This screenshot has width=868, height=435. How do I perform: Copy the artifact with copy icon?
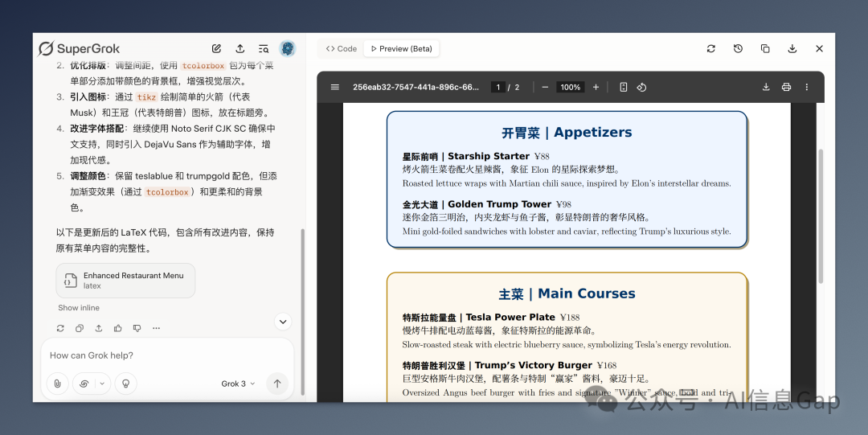coord(765,49)
